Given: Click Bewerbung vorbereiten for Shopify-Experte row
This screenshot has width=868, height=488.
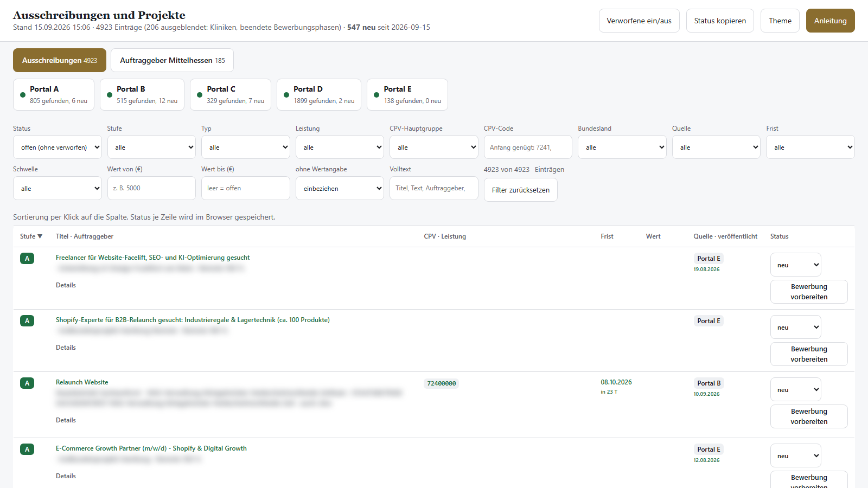Looking at the screenshot, I should click(x=809, y=354).
